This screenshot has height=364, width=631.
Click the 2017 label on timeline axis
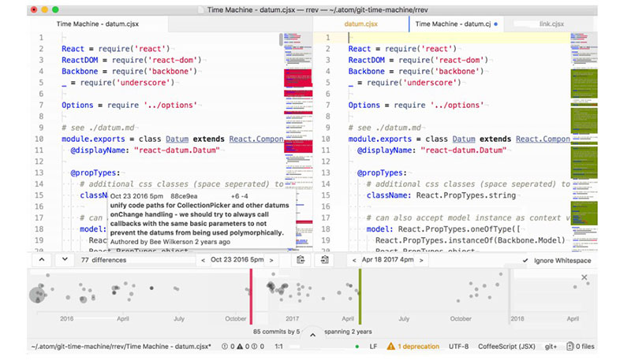tap(292, 318)
